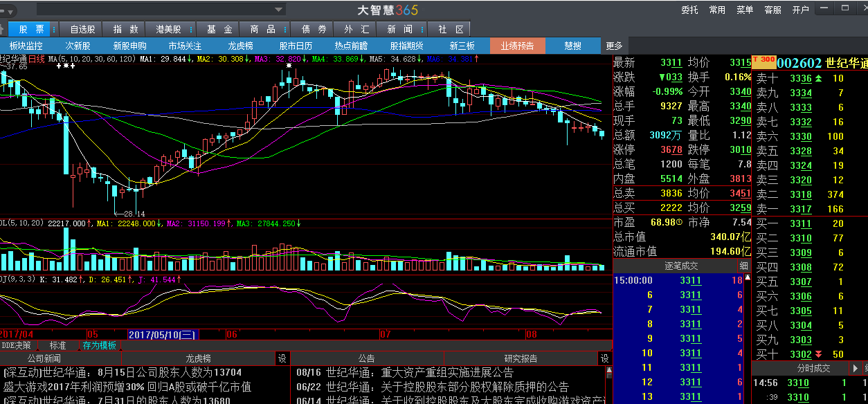This screenshot has height=404, width=868.
Task: Open 新三板 page
Action: [462, 46]
